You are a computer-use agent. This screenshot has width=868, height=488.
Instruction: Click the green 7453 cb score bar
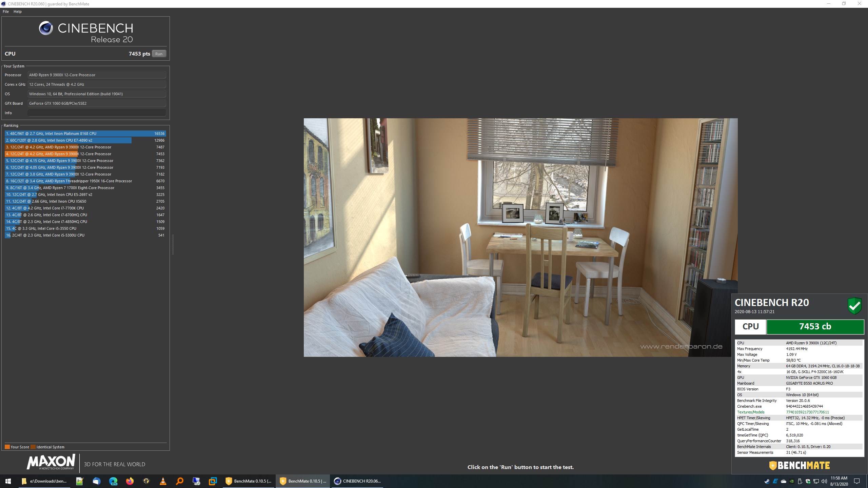(x=815, y=327)
